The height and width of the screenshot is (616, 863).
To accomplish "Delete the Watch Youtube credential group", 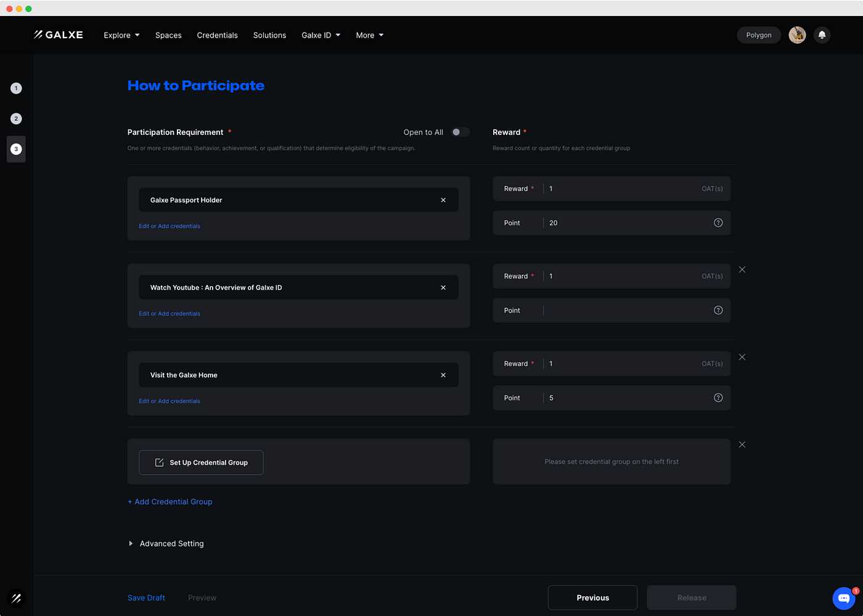I will point(742,270).
